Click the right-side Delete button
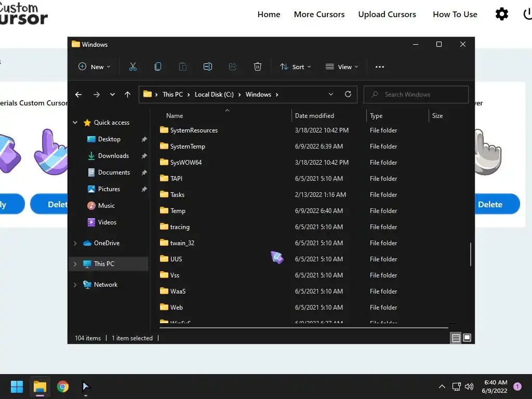Screen dimensions: 532x399 490,204
